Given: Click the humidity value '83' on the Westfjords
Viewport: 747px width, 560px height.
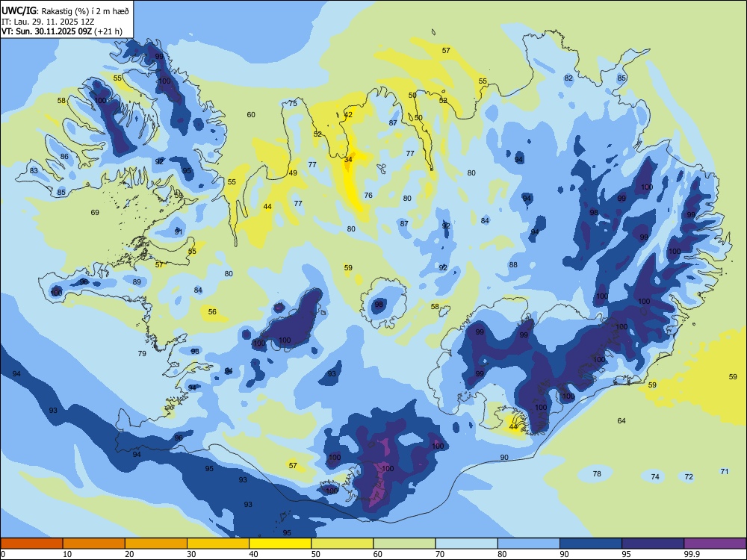Looking at the screenshot, I should [x=34, y=170].
